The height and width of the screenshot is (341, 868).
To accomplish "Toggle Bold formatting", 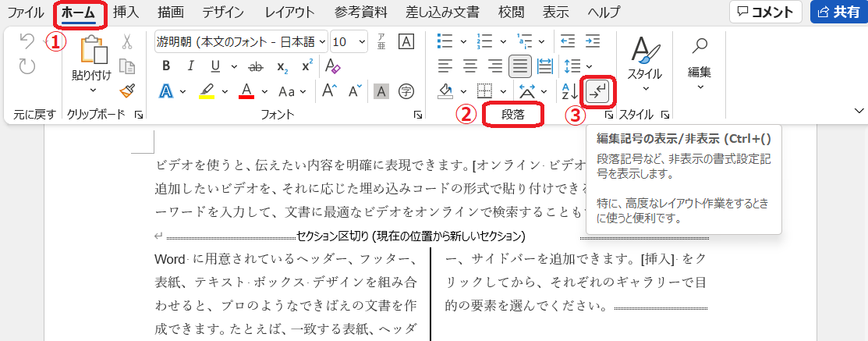I will click(x=166, y=66).
